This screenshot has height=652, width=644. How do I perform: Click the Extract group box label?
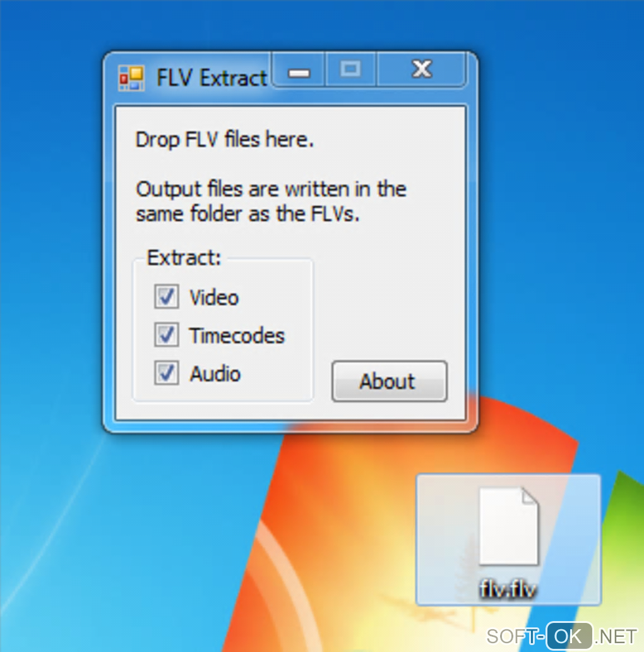184,258
